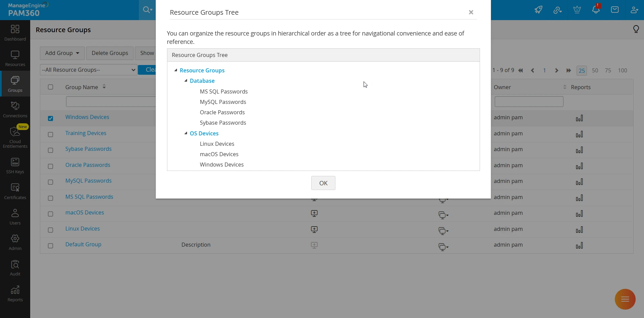Tick the Training Devices checkbox
The width and height of the screenshot is (644, 318).
[x=50, y=134]
